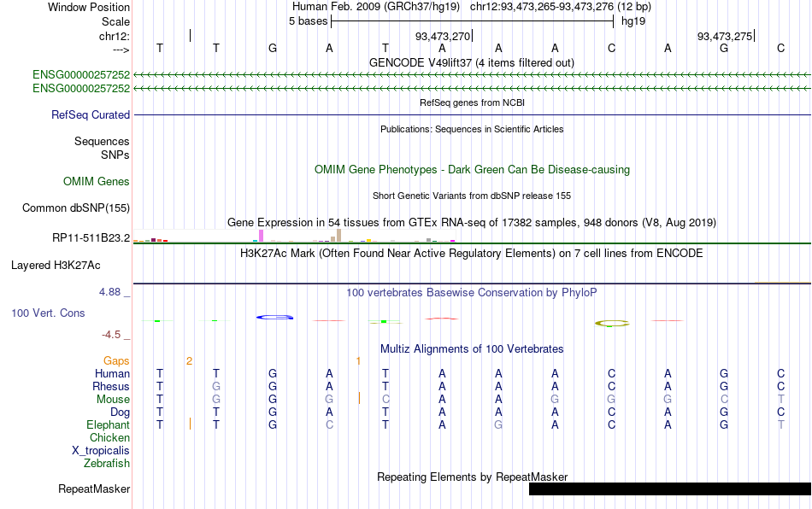
Task: Select the Scale track label
Action: pyautogui.click(x=115, y=21)
